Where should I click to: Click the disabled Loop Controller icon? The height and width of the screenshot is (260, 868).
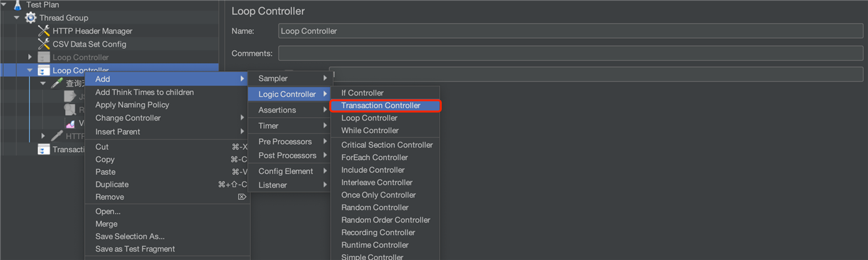pyautogui.click(x=44, y=57)
